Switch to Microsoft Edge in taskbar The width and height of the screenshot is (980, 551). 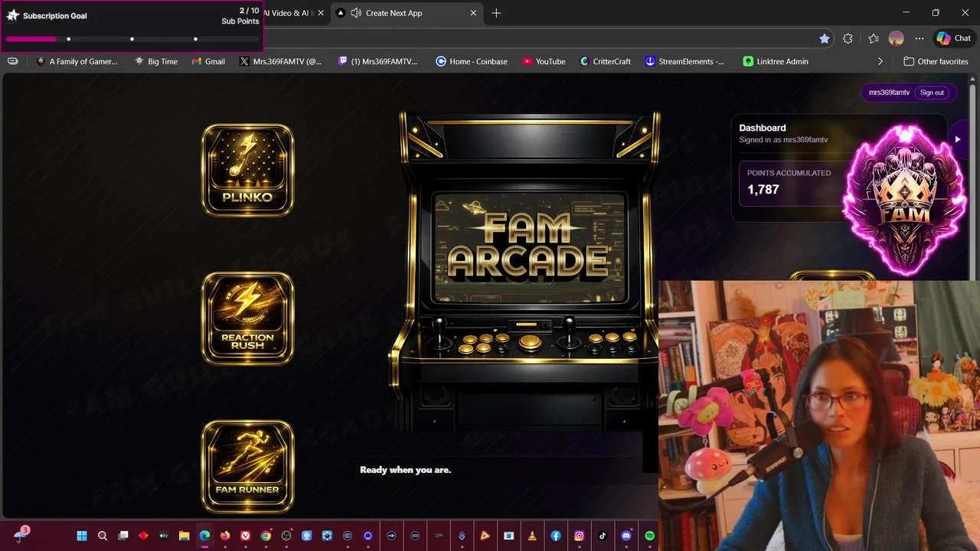[204, 536]
